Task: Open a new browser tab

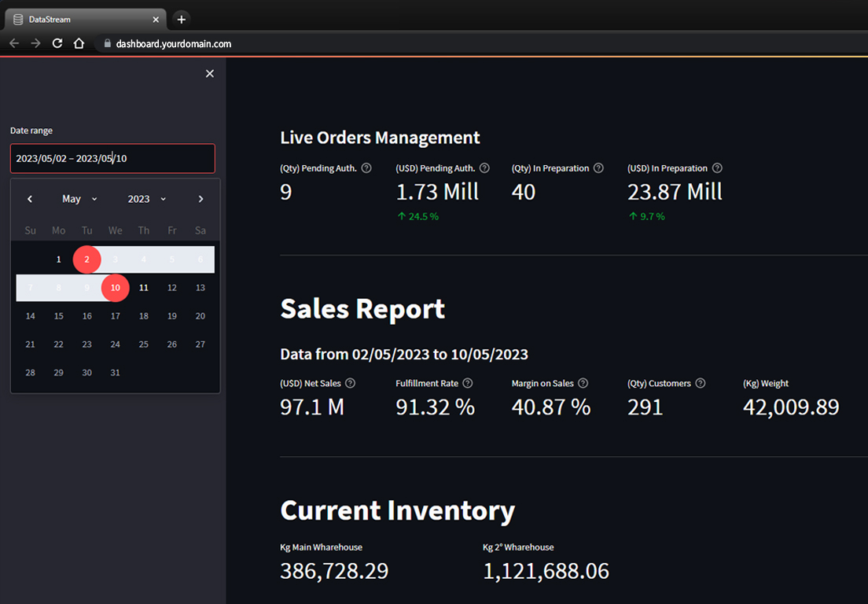Action: coord(181,19)
